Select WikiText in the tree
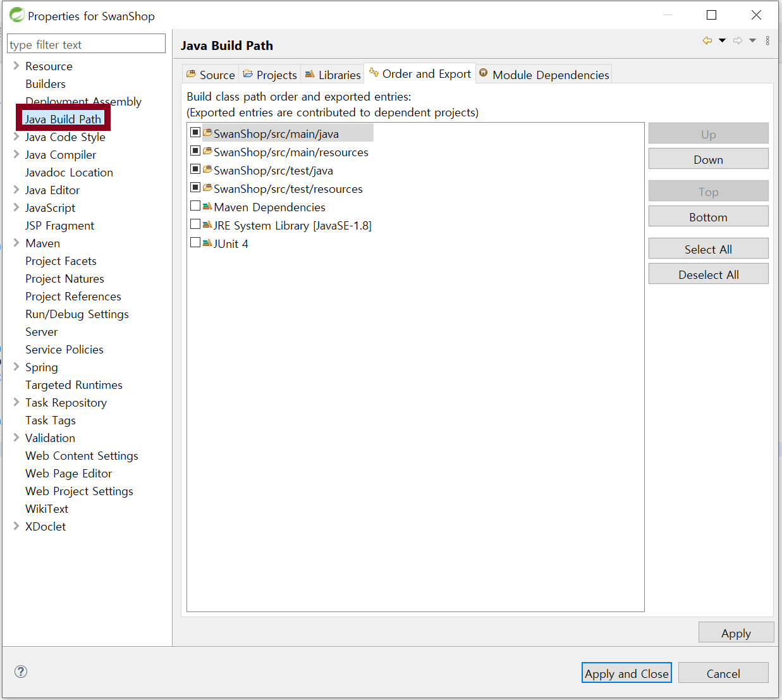782x700 pixels. tap(47, 508)
